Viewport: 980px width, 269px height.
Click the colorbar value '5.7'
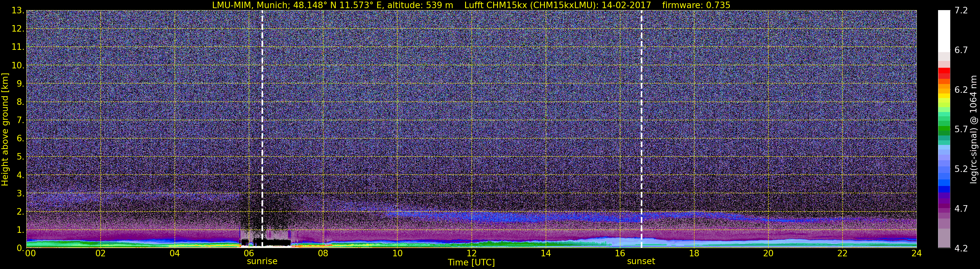pyautogui.click(x=961, y=129)
